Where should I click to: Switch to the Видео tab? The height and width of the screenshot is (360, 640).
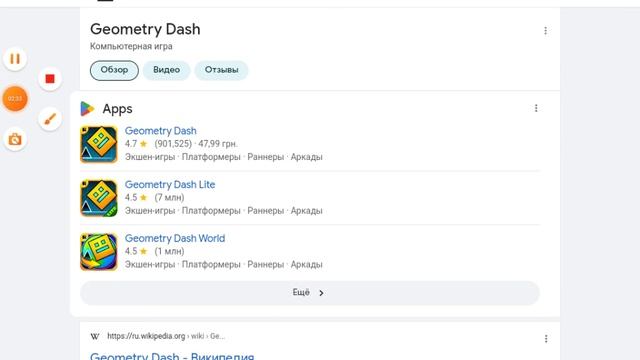[167, 70]
